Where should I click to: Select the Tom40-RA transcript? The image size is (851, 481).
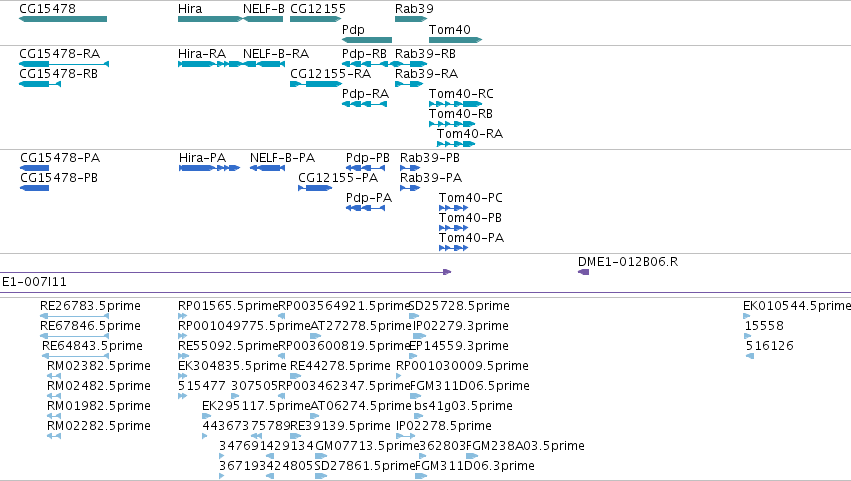[x=456, y=144]
